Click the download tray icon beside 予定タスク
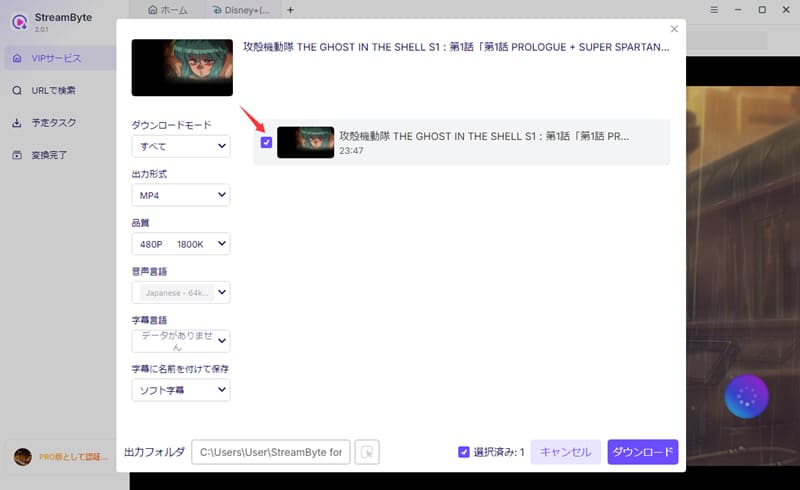The width and height of the screenshot is (800, 490). [17, 122]
